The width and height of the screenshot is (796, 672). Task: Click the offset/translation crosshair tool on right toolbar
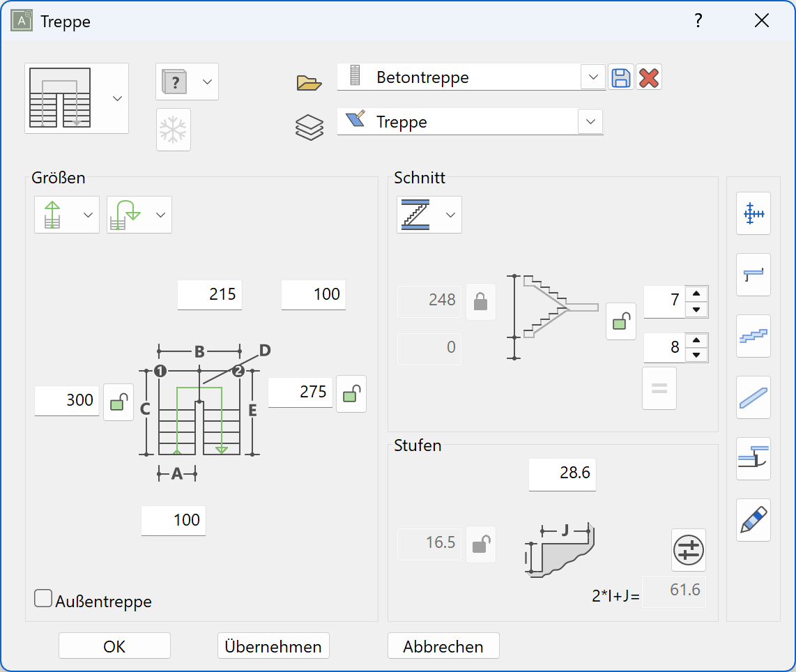point(753,213)
